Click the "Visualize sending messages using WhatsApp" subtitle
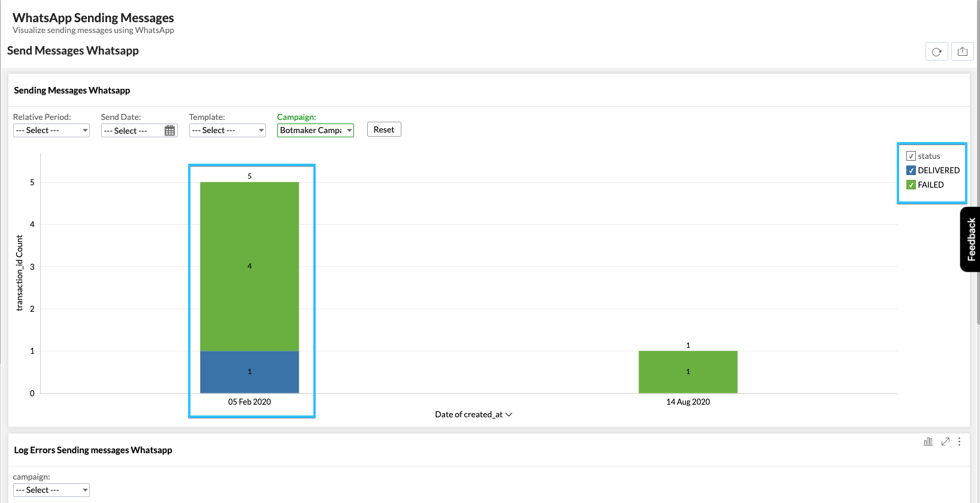Image resolution: width=980 pixels, height=503 pixels. [93, 31]
